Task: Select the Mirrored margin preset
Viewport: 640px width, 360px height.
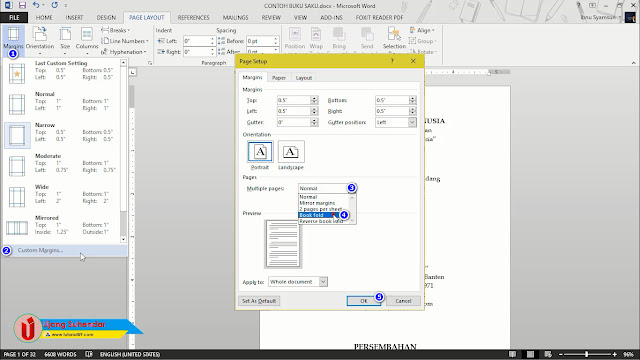Action: 62,228
